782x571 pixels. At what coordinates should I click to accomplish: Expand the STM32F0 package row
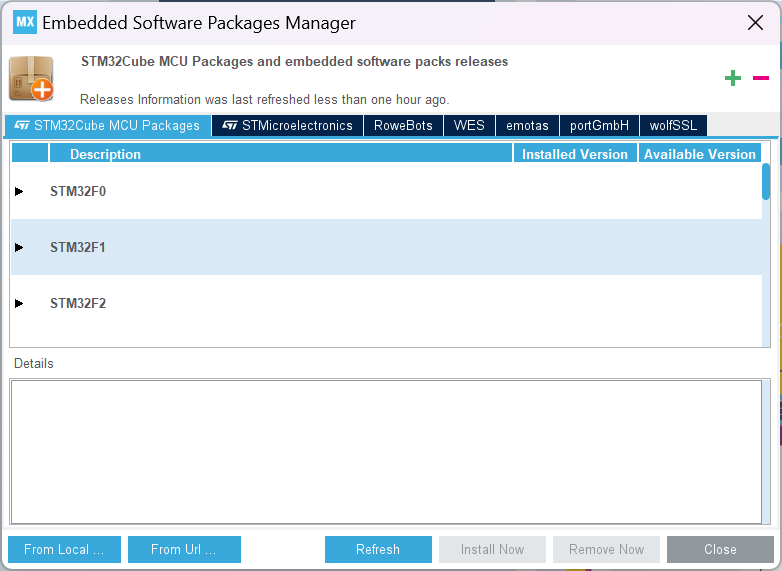(x=19, y=191)
